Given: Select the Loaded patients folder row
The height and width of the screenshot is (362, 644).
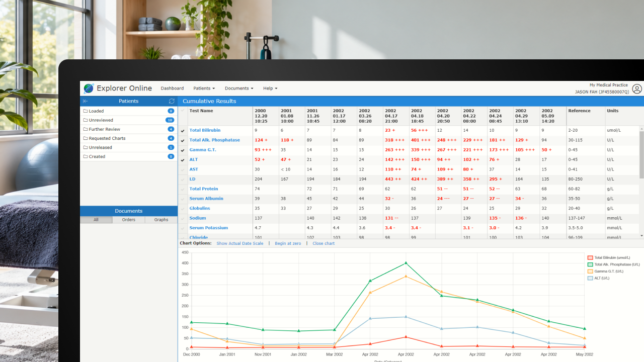Looking at the screenshot, I should click(x=129, y=111).
